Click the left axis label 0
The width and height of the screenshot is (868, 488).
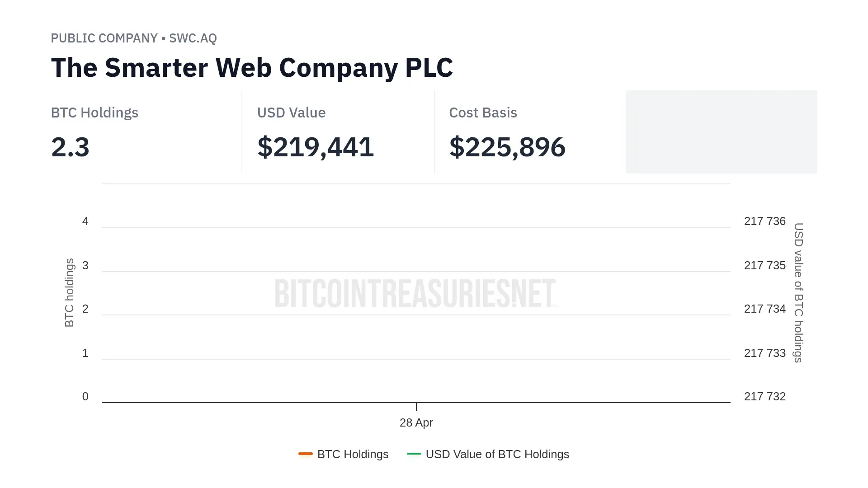pos(85,397)
